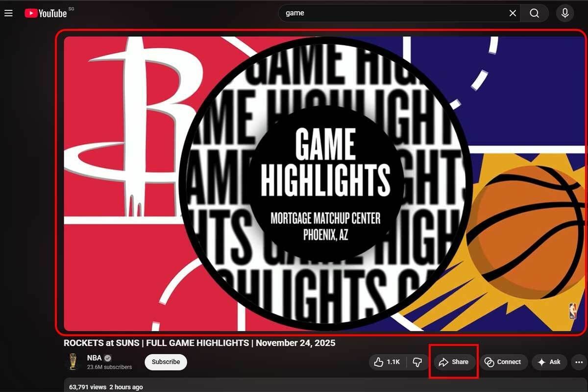
Task: Click the YouTube home logo
Action: pos(46,13)
